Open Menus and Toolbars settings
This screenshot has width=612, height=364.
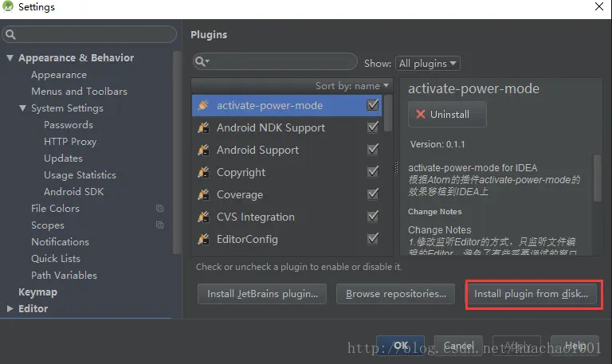click(79, 92)
